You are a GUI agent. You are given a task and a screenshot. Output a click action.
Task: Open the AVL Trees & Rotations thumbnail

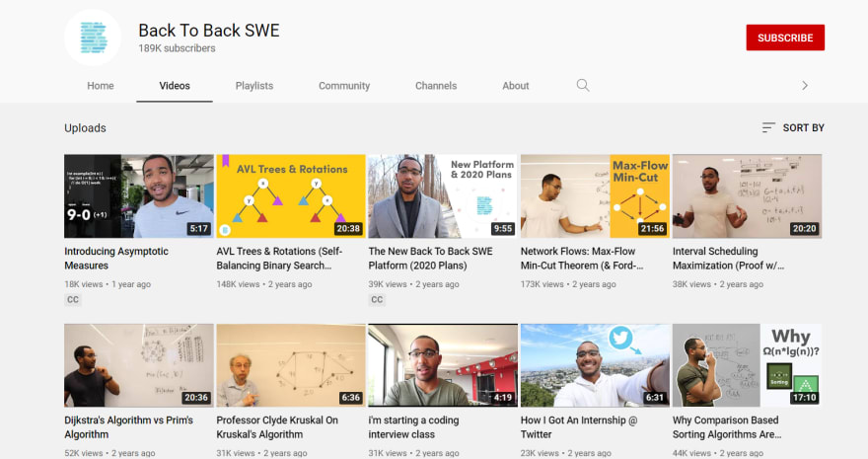point(291,196)
